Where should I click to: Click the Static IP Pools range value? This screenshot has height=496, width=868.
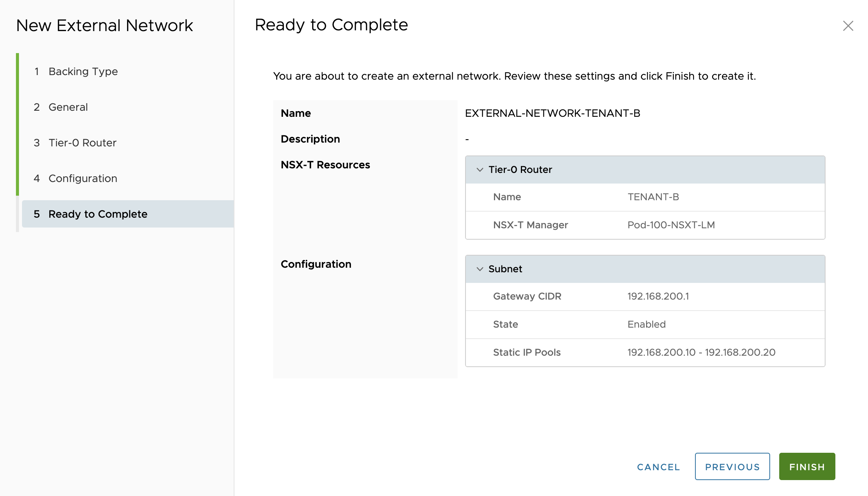pos(701,352)
